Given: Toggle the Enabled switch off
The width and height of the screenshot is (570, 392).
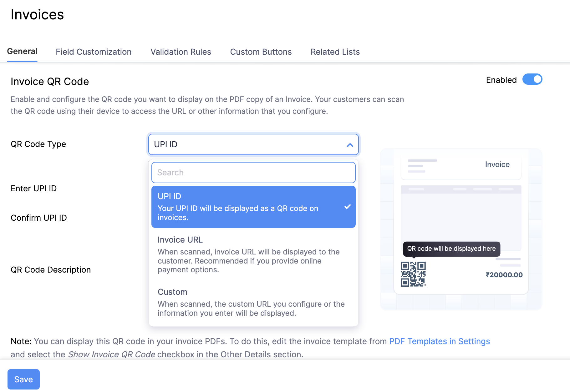Looking at the screenshot, I should [532, 79].
